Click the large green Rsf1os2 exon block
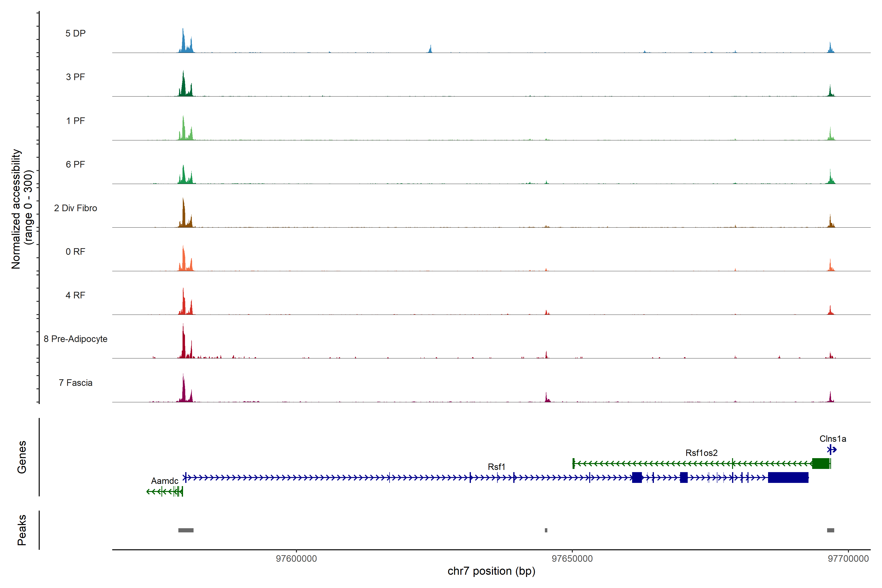The image size is (882, 588). 821,464
